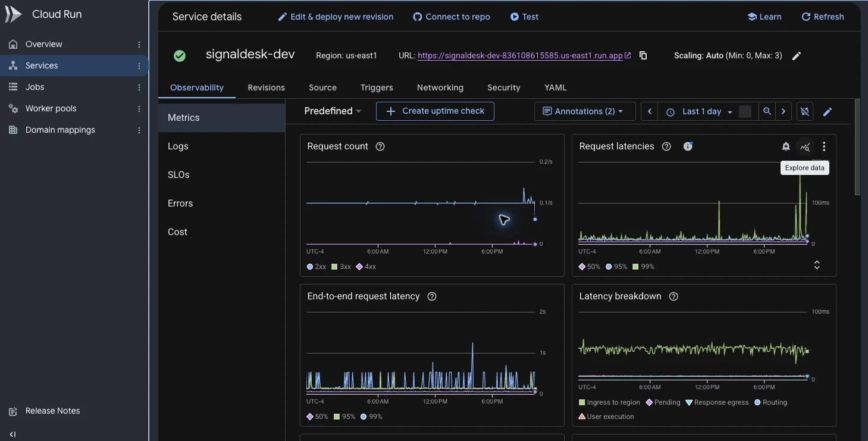The width and height of the screenshot is (868, 441).
Task: Toggle the 2xx series in Request count legend
Action: (x=317, y=267)
